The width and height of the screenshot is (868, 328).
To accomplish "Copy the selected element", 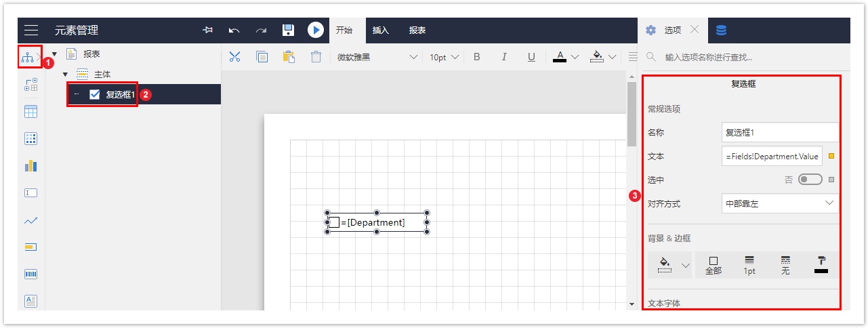I will tap(262, 57).
